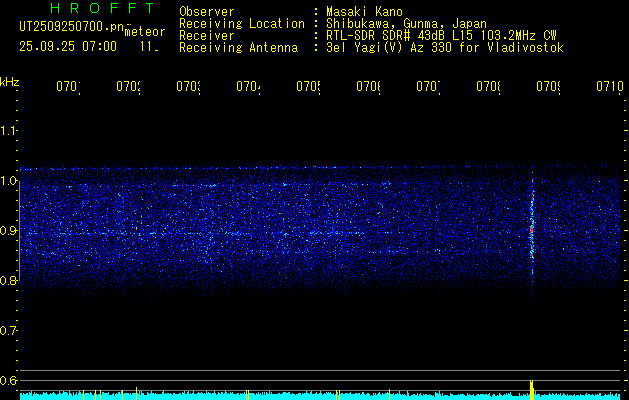Screen dimensions: 629x400
Task: Click the 0.6 kHz frequency axis label
Action: [x=8, y=380]
